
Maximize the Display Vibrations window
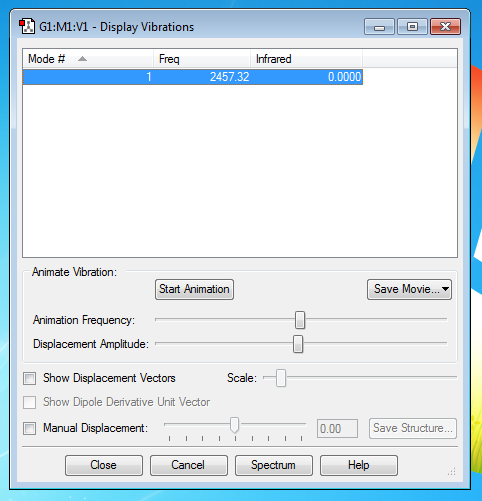tap(412, 27)
